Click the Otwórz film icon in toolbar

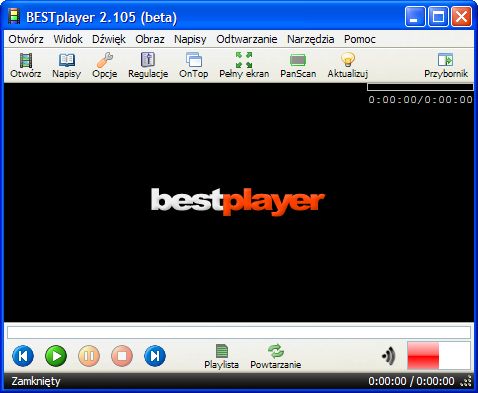[26, 65]
